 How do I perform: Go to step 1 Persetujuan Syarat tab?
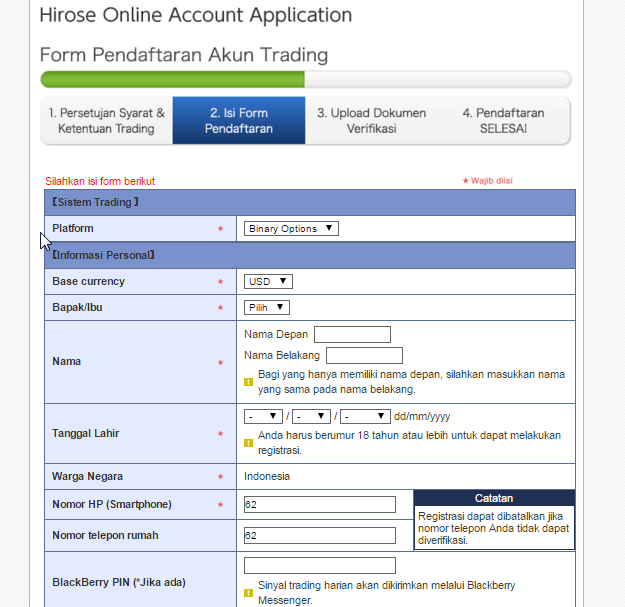(x=106, y=120)
